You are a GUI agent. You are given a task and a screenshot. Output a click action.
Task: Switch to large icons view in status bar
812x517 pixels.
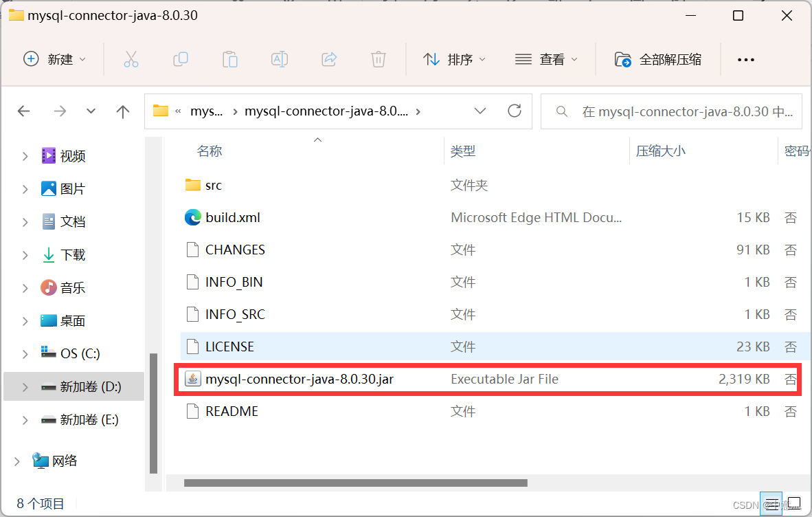[794, 503]
